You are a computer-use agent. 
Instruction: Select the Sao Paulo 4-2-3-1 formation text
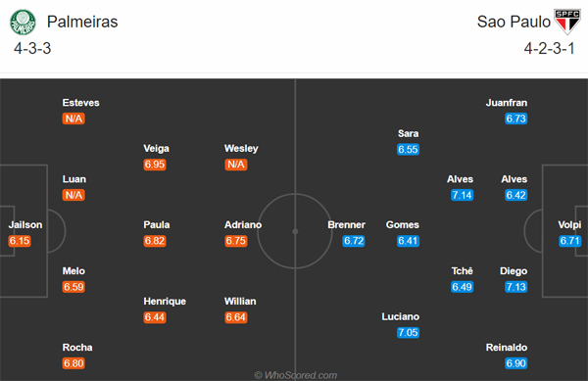click(549, 49)
